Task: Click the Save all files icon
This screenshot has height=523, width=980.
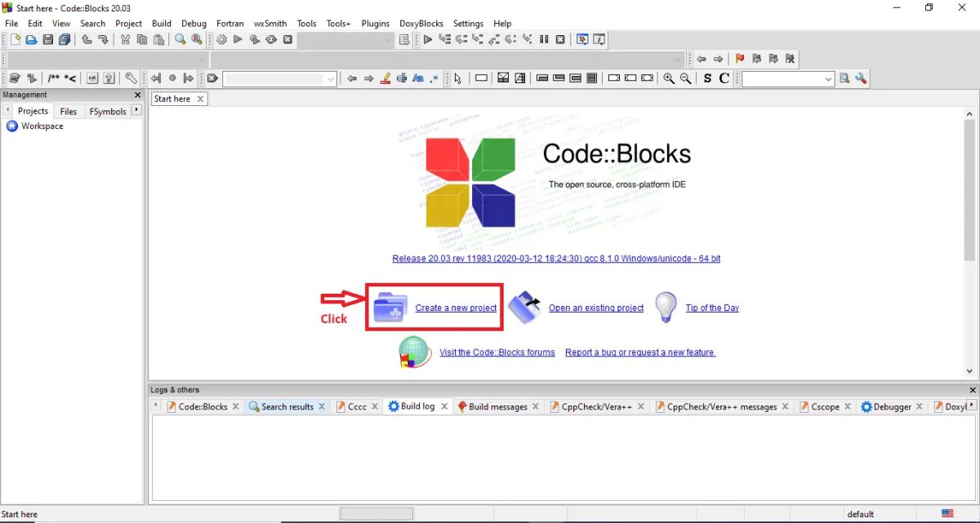Action: pyautogui.click(x=65, y=39)
